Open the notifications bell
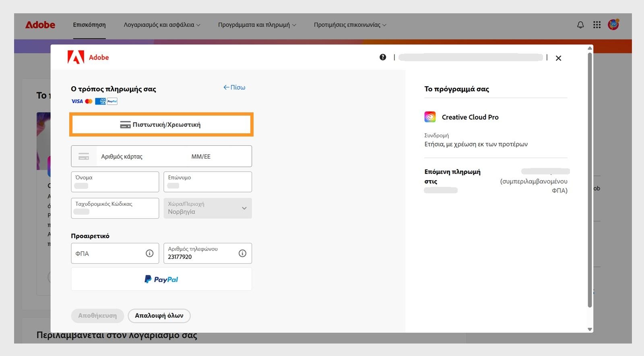 pos(580,25)
